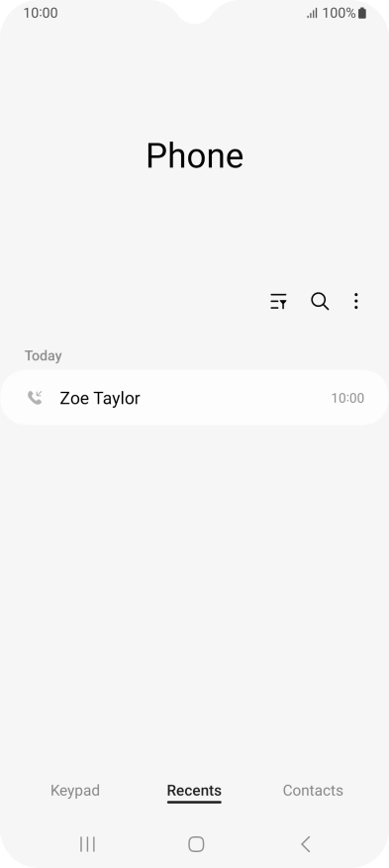Viewport: 389px width, 868px height.
Task: Tap the incoming call icon beside Zoe Taylor
Action: [35, 398]
